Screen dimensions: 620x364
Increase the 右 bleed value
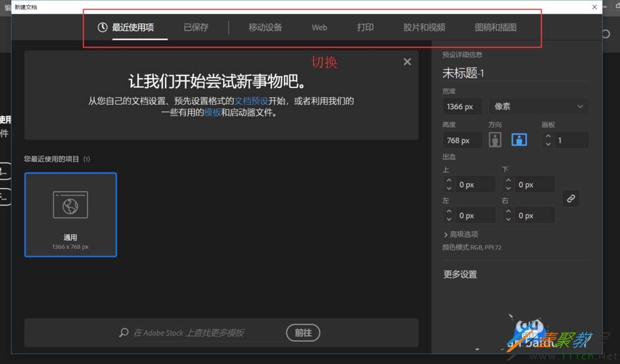click(508, 211)
